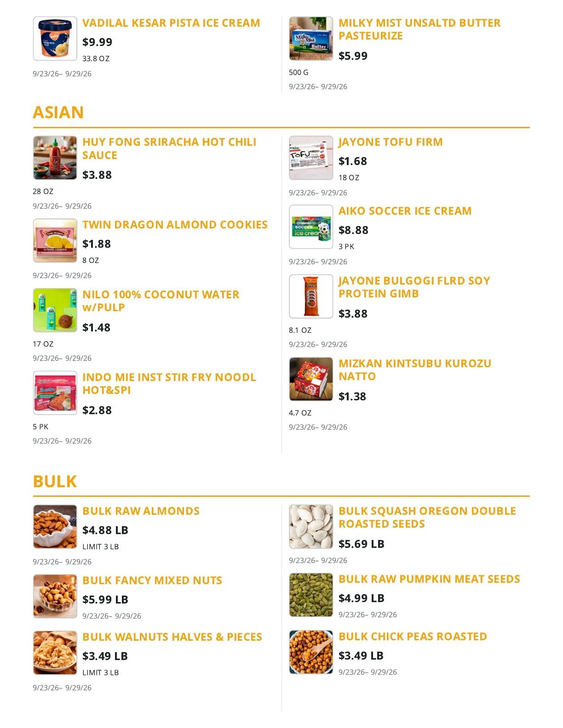The width and height of the screenshot is (563, 728).
Task: Click the Bulk Raw Pumpkin Meat Seeds photo
Action: click(x=311, y=595)
